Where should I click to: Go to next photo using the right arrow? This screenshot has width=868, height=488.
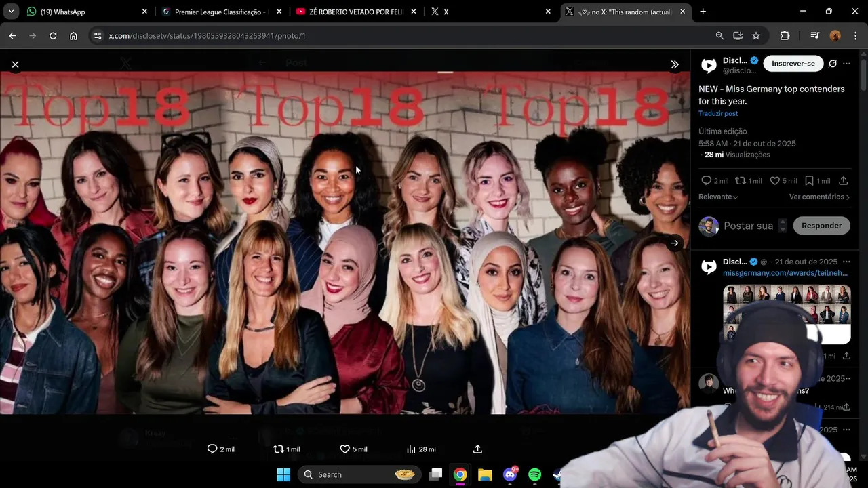[x=675, y=243]
